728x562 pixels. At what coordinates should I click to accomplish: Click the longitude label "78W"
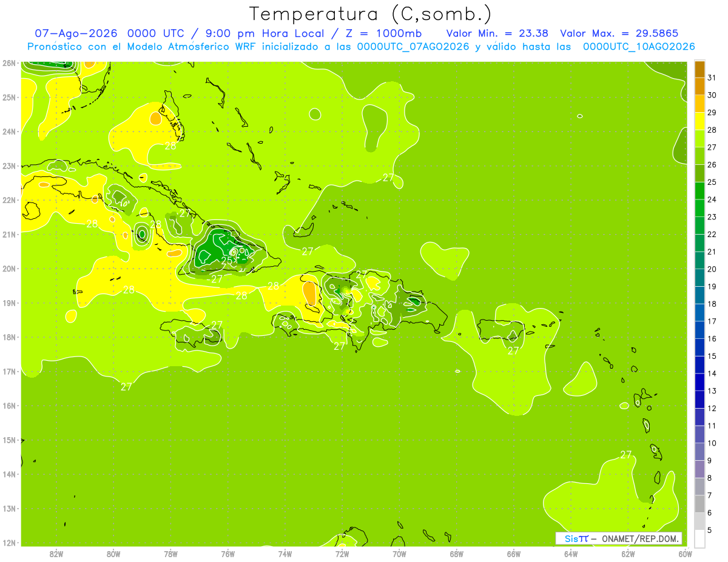coord(170,554)
